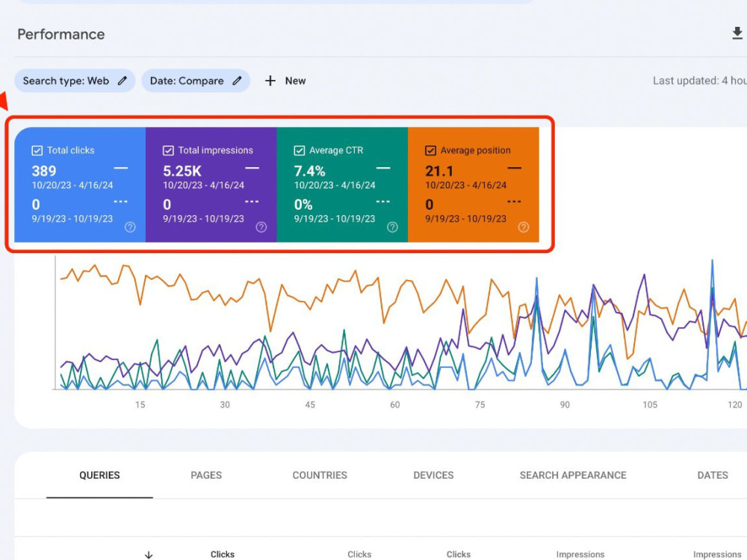
Task: Click date range 10/20/23 - 4/16/24 on clicks card
Action: click(72, 185)
